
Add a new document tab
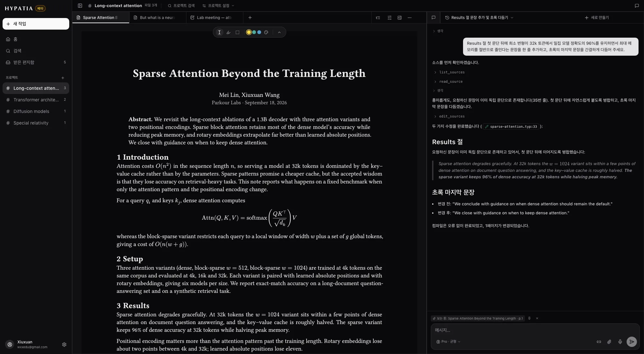pos(250,18)
